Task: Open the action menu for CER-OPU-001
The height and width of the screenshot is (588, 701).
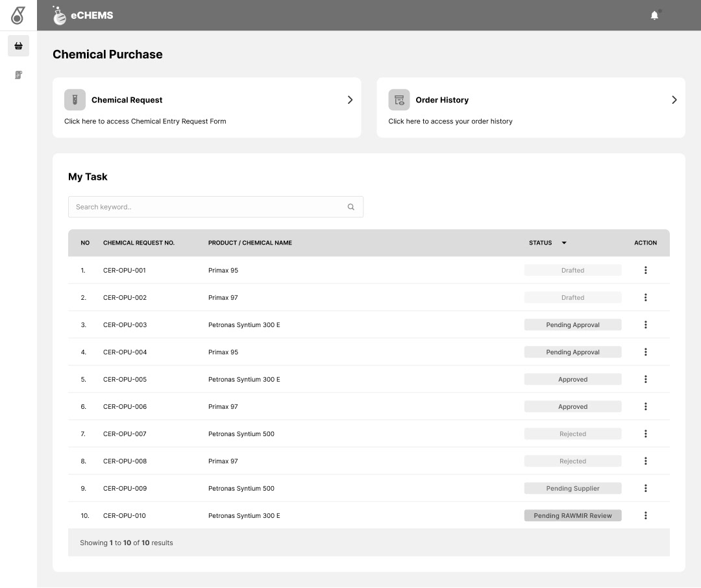Action: point(645,270)
